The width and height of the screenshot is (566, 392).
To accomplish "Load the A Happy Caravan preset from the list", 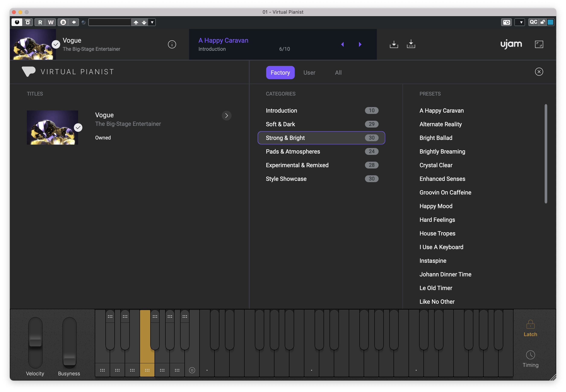I will click(441, 110).
